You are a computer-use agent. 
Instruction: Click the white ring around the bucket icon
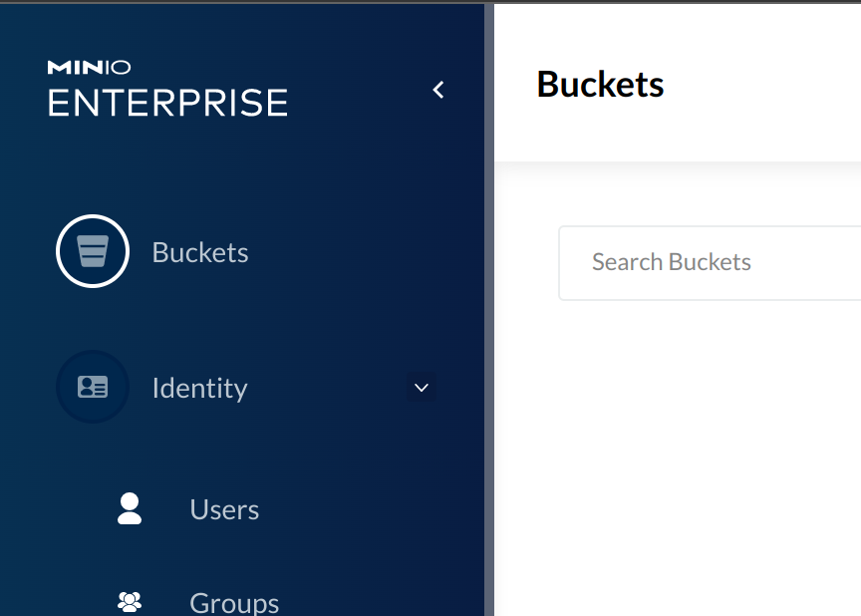pos(93,217)
